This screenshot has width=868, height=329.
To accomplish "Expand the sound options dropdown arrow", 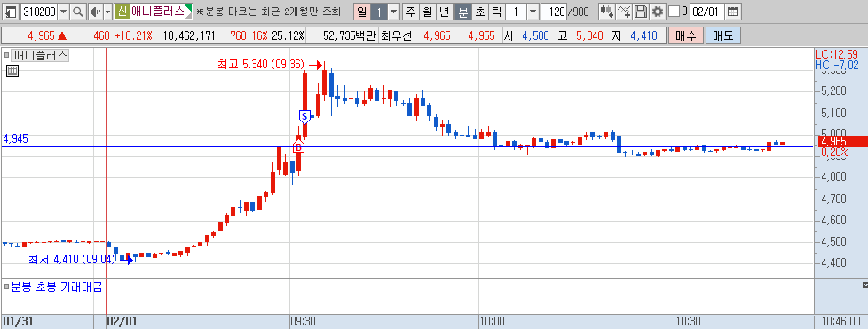I will [x=108, y=11].
